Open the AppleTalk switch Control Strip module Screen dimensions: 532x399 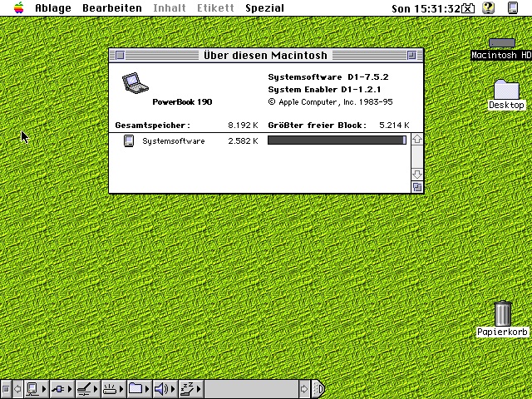[37, 389]
